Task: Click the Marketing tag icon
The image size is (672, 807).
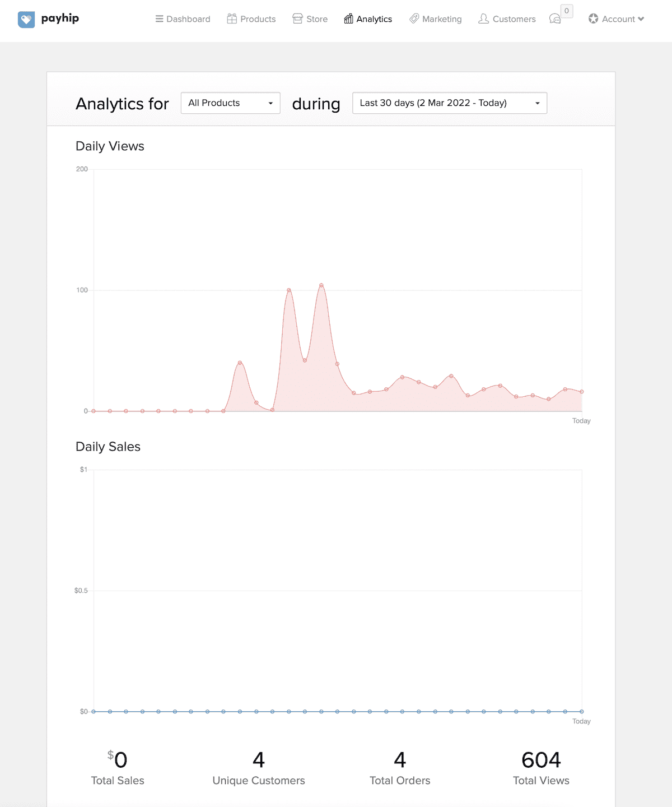Action: (x=414, y=19)
